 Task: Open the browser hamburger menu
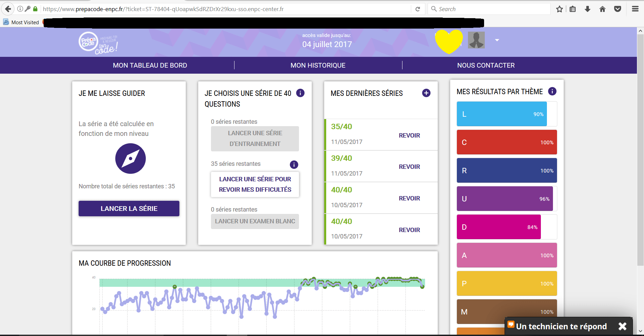(x=635, y=9)
